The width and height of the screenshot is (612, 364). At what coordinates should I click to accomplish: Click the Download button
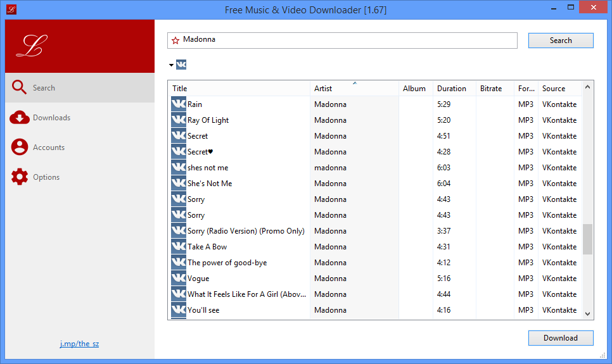pos(561,338)
